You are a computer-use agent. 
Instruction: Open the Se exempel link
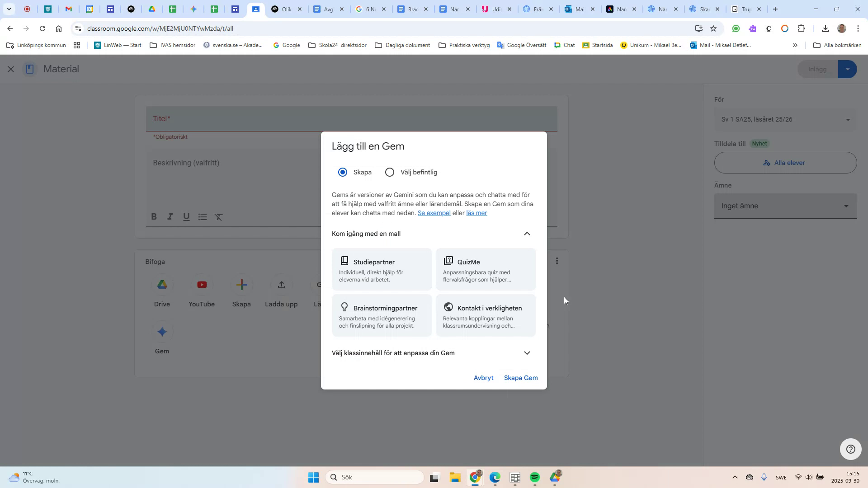point(434,212)
